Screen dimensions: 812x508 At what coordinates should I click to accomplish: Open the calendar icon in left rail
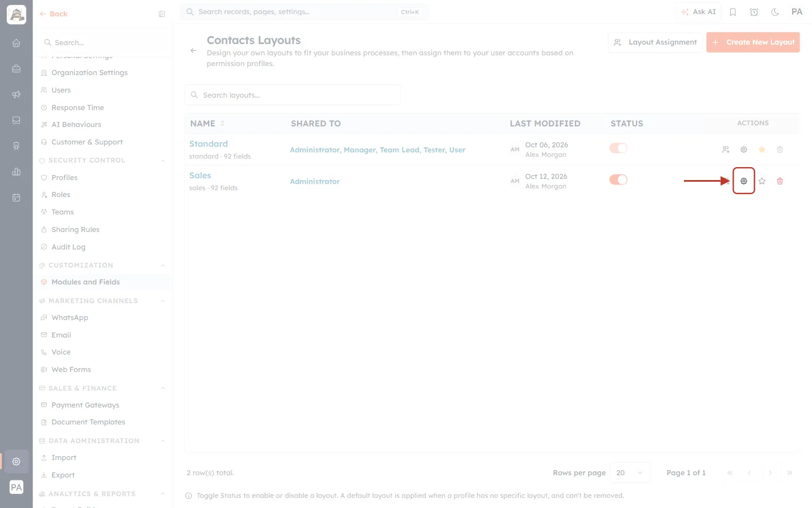point(16,198)
